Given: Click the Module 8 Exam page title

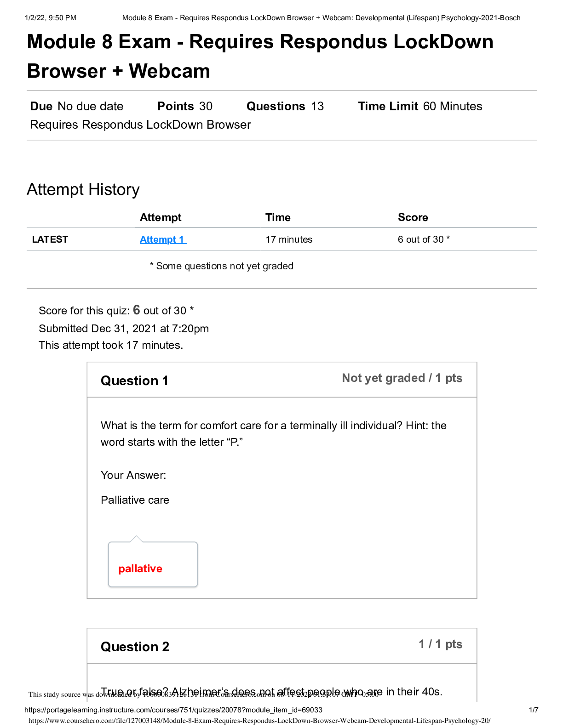Looking at the screenshot, I should point(260,56).
